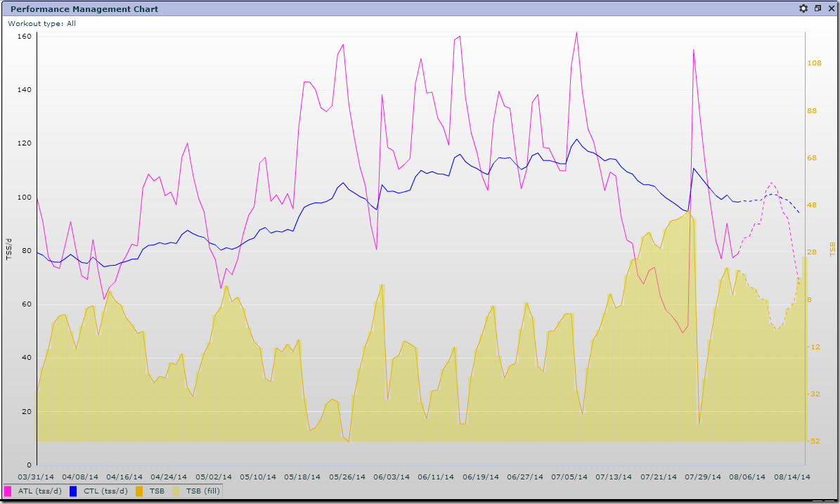This screenshot has height=504, width=840.
Task: Select the orange TSB legend swatch
Action: pyautogui.click(x=140, y=491)
